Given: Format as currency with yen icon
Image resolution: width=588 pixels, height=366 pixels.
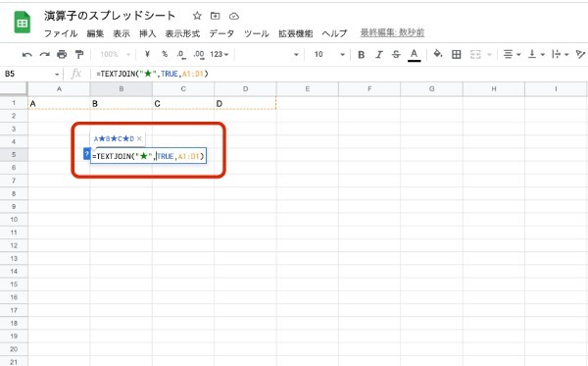Looking at the screenshot, I should pyautogui.click(x=147, y=54).
